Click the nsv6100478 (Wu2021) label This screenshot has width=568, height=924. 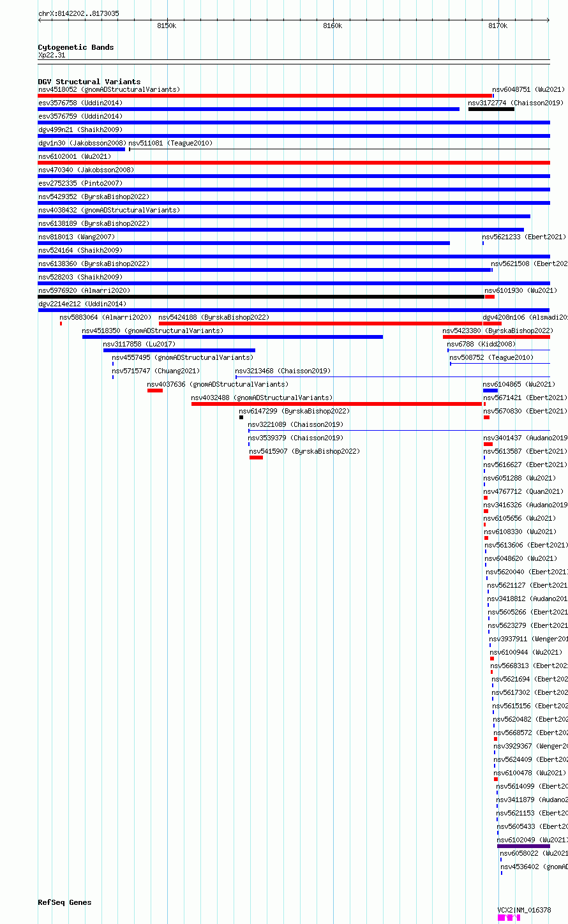click(530, 773)
